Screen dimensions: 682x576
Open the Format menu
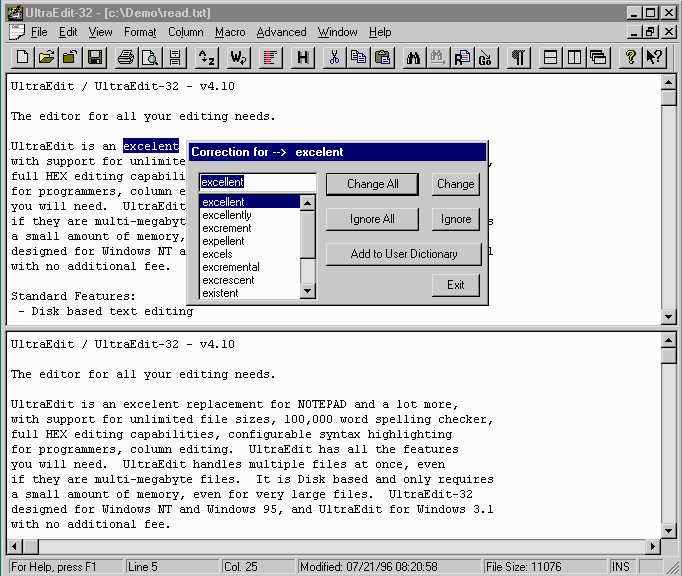(x=140, y=32)
